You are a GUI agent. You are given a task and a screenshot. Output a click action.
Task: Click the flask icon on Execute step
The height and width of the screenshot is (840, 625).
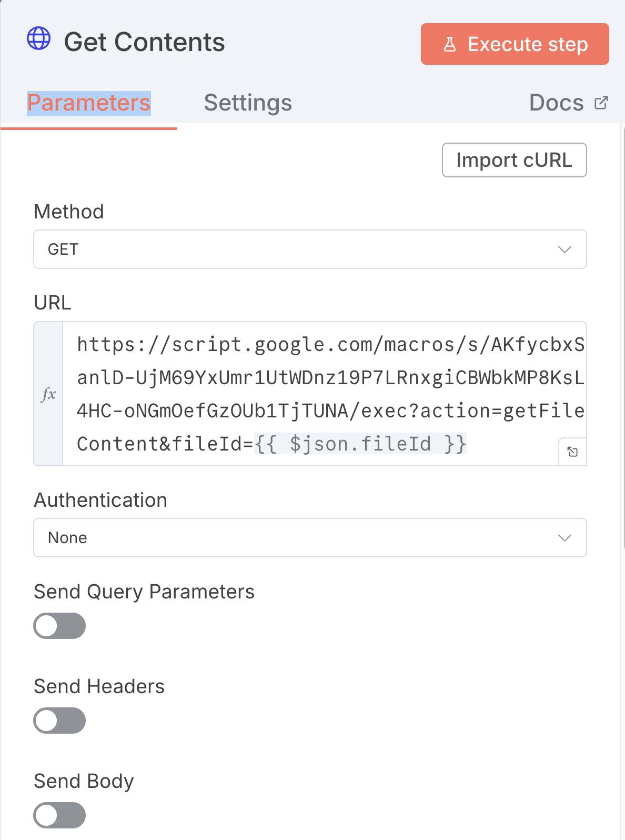(x=450, y=44)
